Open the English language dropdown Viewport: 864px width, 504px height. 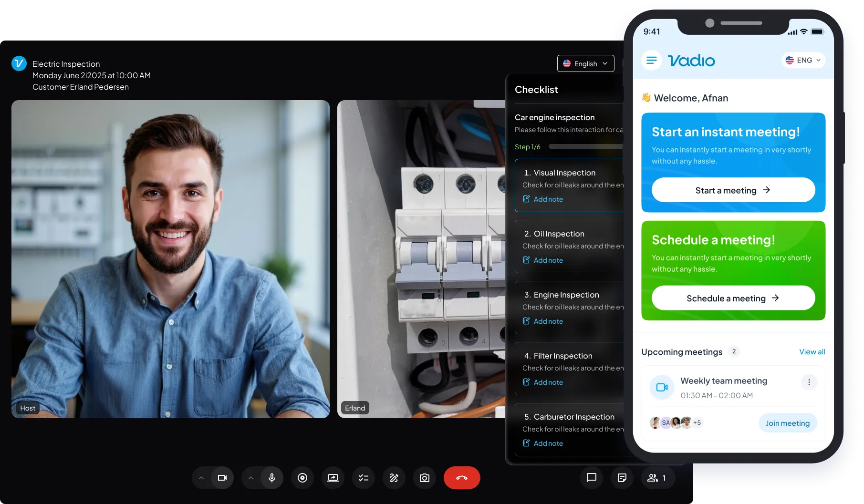click(586, 63)
